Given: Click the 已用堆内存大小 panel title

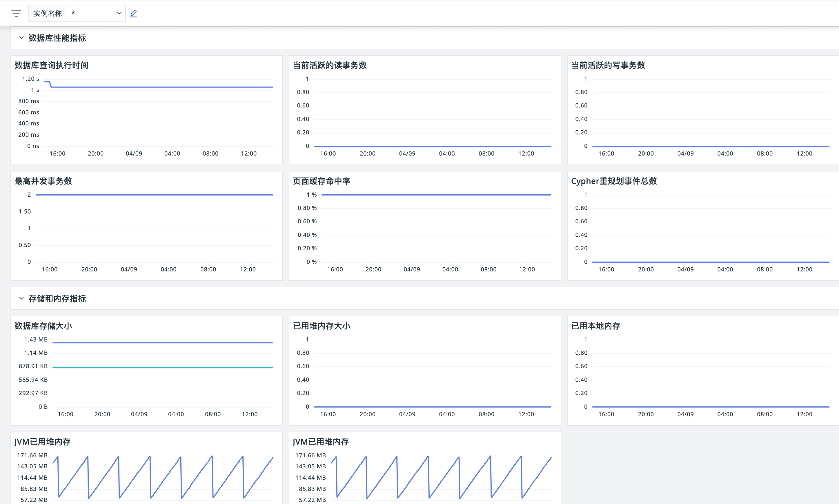Looking at the screenshot, I should tap(321, 326).
